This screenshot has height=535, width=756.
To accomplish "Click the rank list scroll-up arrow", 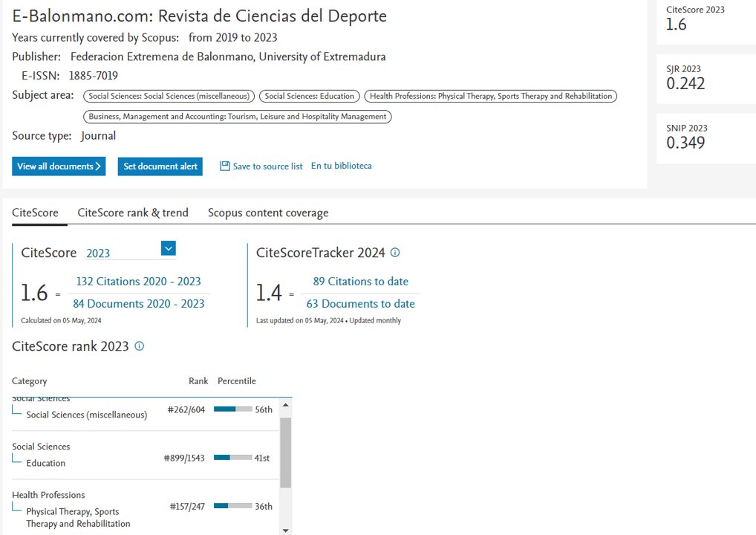I will (x=285, y=405).
